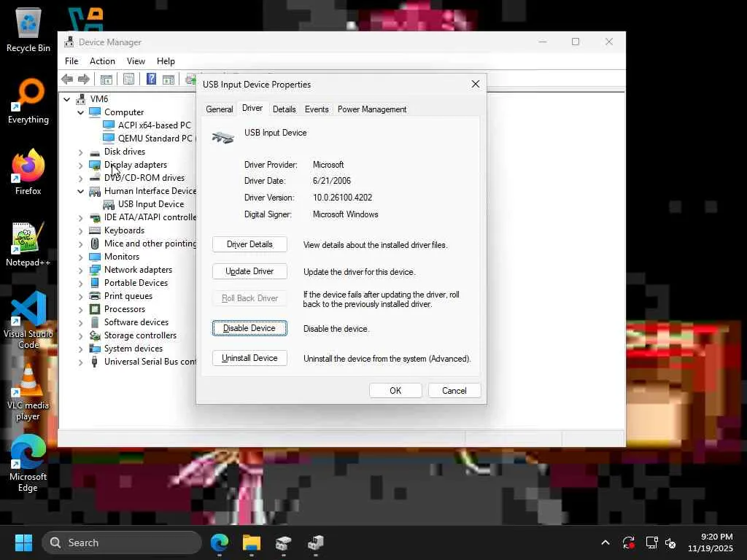Viewport: 747px width, 560px height.
Task: Collapse the VM6 root node
Action: pyautogui.click(x=67, y=99)
